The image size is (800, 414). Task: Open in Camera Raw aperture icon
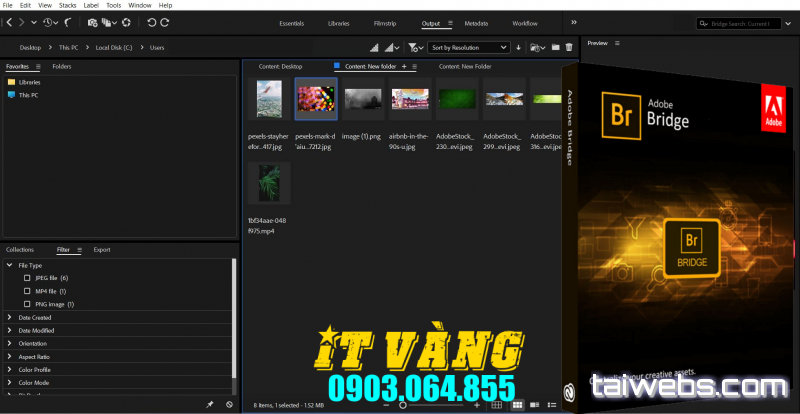126,22
